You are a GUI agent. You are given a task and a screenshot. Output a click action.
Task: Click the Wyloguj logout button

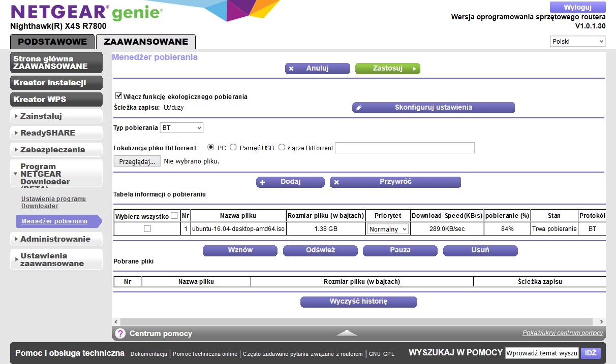[x=578, y=7]
